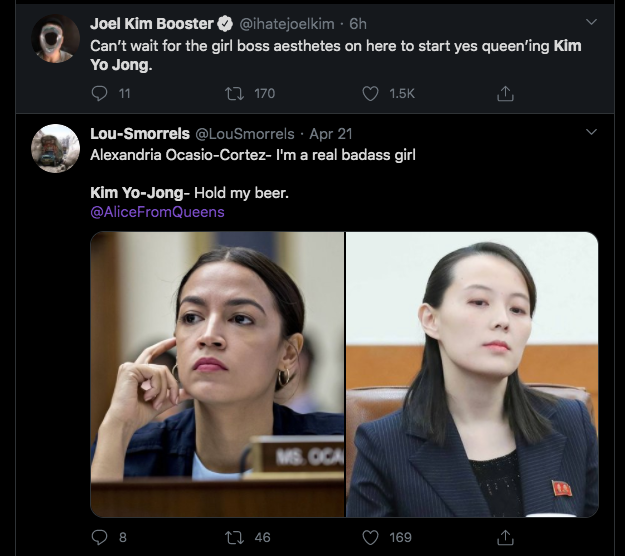Open @AliceFromQueens mention link
The image size is (625, 556).
(157, 212)
